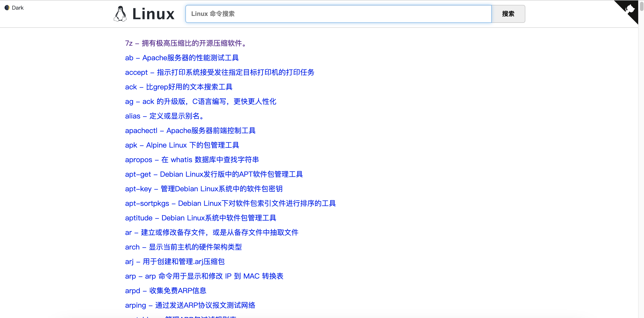644x318 pixels.
Task: Open the apt-key command link
Action: coord(204,189)
